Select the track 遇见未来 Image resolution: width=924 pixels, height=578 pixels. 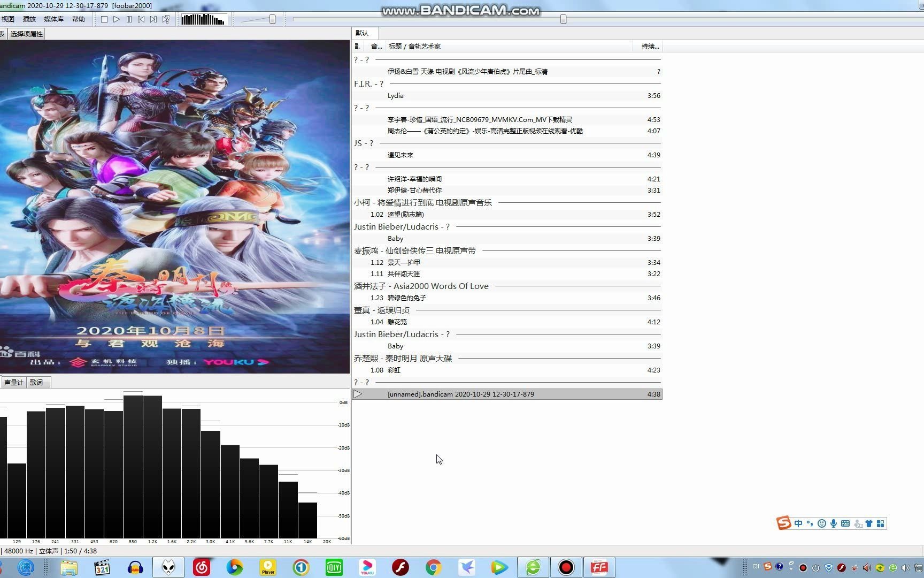[506, 155]
